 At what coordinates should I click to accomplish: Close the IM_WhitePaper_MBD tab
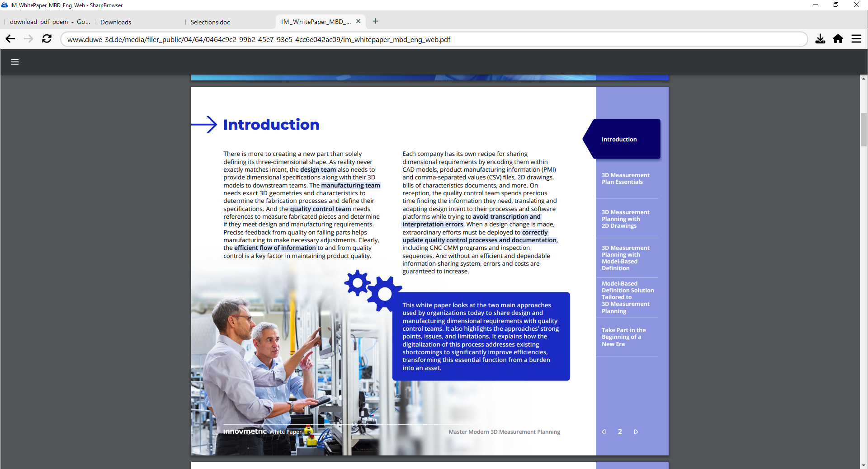click(358, 21)
